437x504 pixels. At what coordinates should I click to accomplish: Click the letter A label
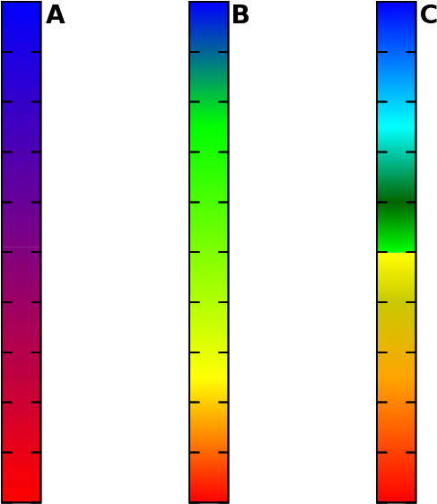(56, 15)
